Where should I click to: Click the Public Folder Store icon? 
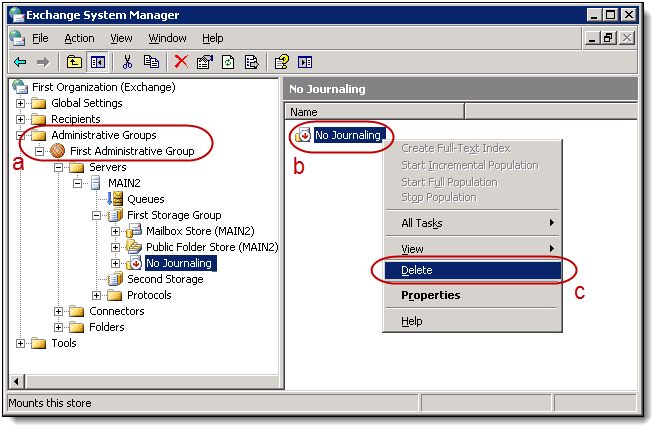134,247
